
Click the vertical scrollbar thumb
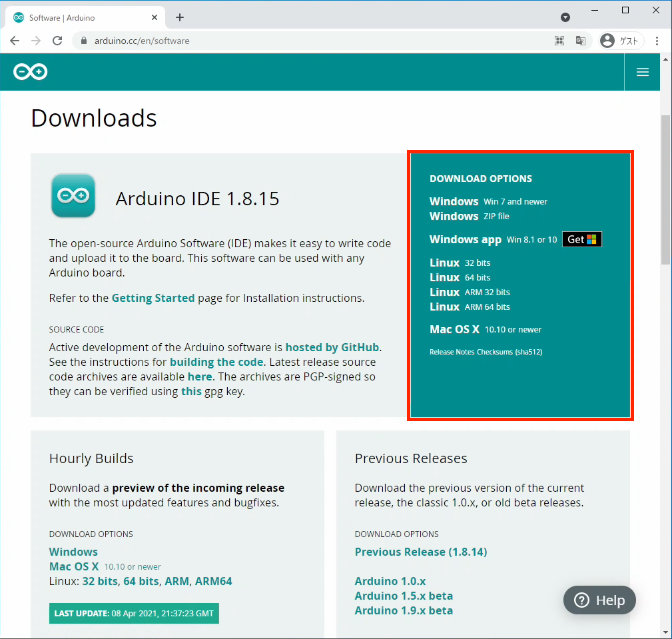click(665, 190)
